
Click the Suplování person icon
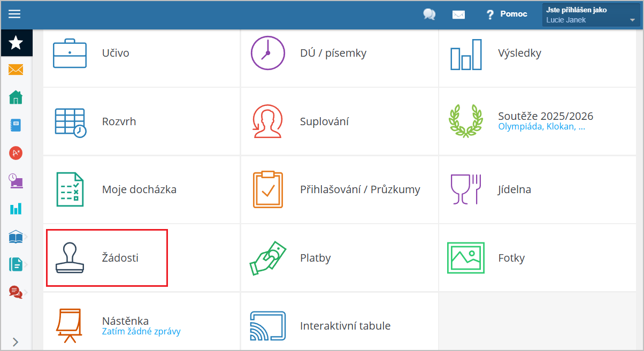(267, 121)
